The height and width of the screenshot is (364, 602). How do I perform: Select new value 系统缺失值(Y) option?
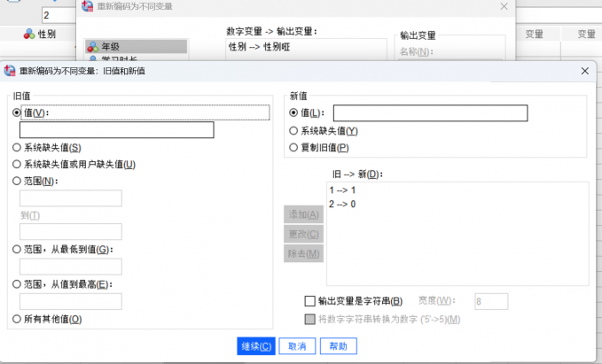[293, 131]
